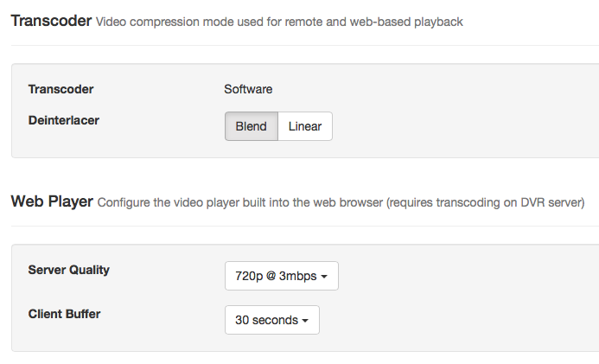Click the Deinterlacer label
The width and height of the screenshot is (599, 364).
tap(64, 120)
